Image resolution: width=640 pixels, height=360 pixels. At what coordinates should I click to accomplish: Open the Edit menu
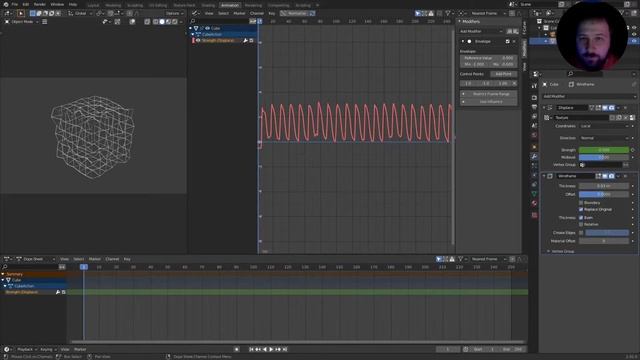26,4
